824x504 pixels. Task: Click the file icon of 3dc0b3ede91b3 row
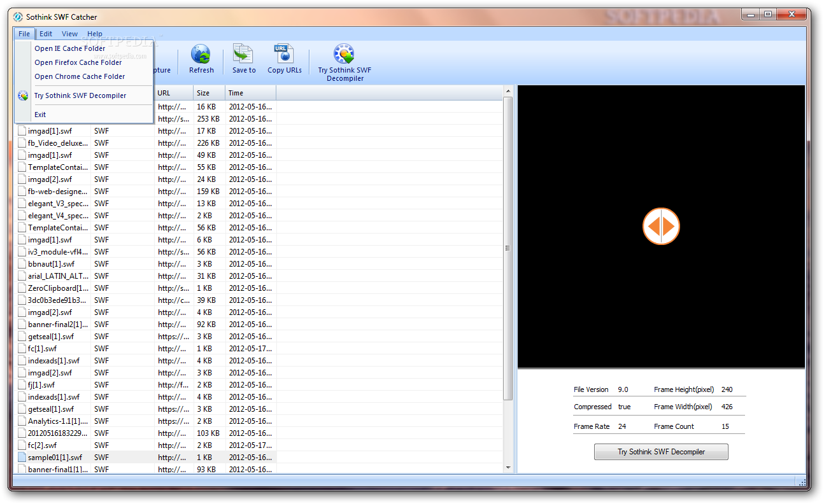(22, 300)
